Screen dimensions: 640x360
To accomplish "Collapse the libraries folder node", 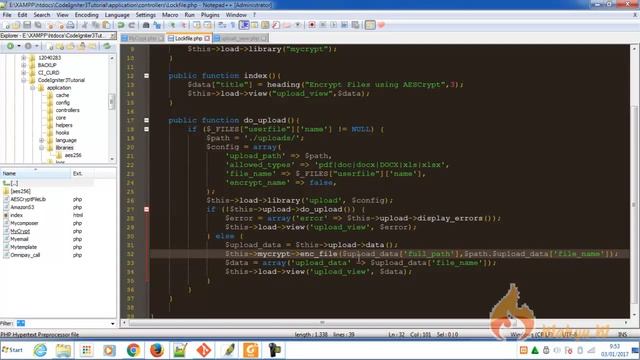I will (x=42, y=148).
